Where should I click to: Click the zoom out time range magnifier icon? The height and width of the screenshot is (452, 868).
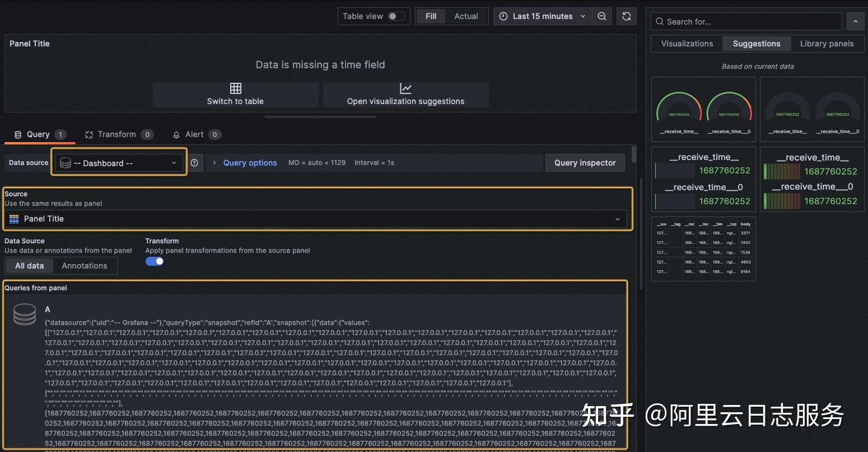pyautogui.click(x=602, y=16)
